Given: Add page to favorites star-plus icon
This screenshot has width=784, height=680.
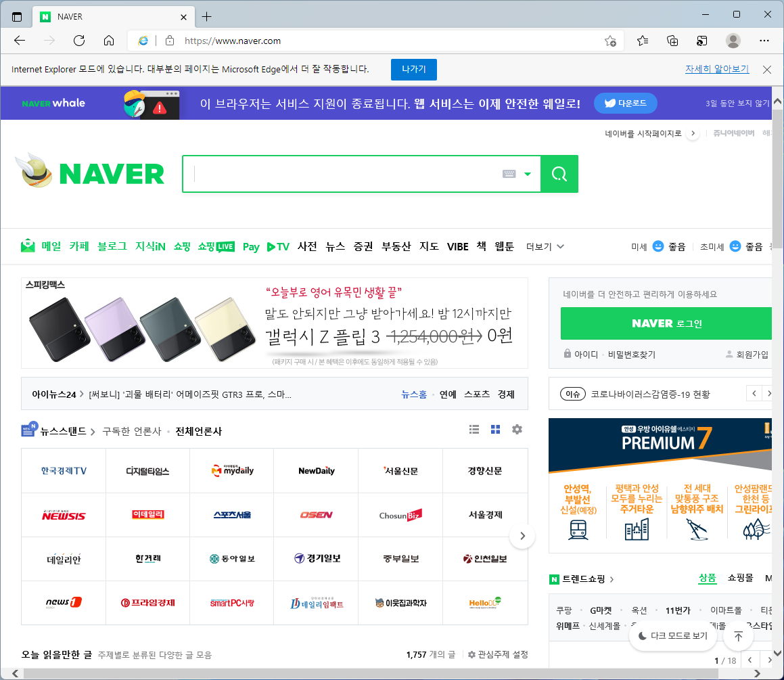Looking at the screenshot, I should [610, 41].
